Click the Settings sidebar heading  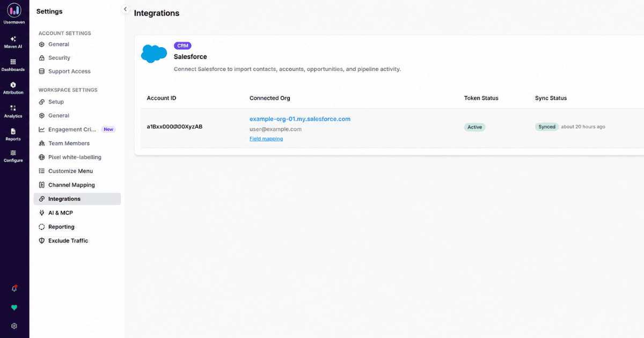click(x=49, y=11)
